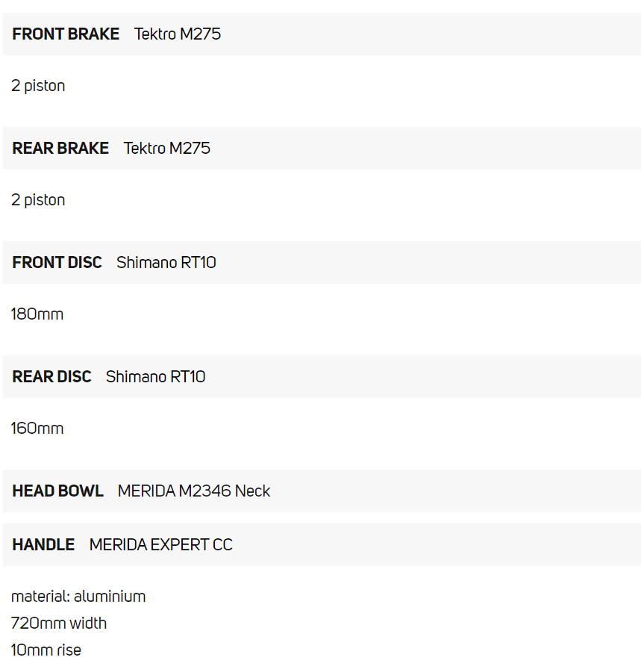641x672 pixels.
Task: Select the REAR DISC heading
Action: coord(51,377)
